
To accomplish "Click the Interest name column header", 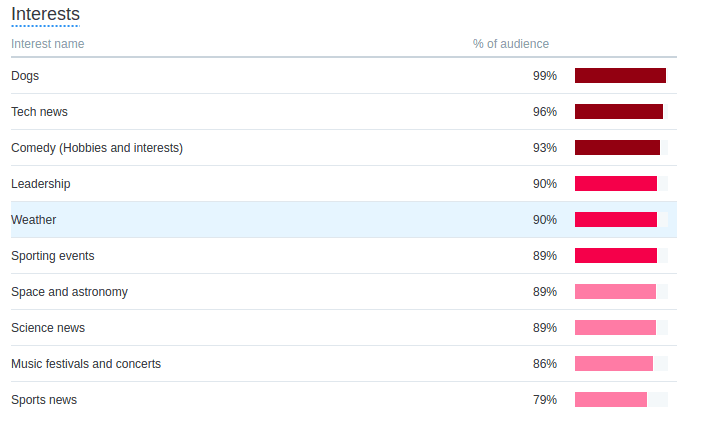I will pos(48,44).
